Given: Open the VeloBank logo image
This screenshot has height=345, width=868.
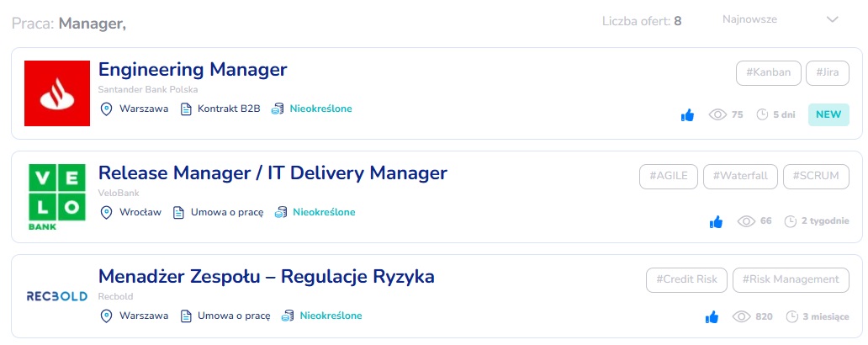Looking at the screenshot, I should point(57,199).
